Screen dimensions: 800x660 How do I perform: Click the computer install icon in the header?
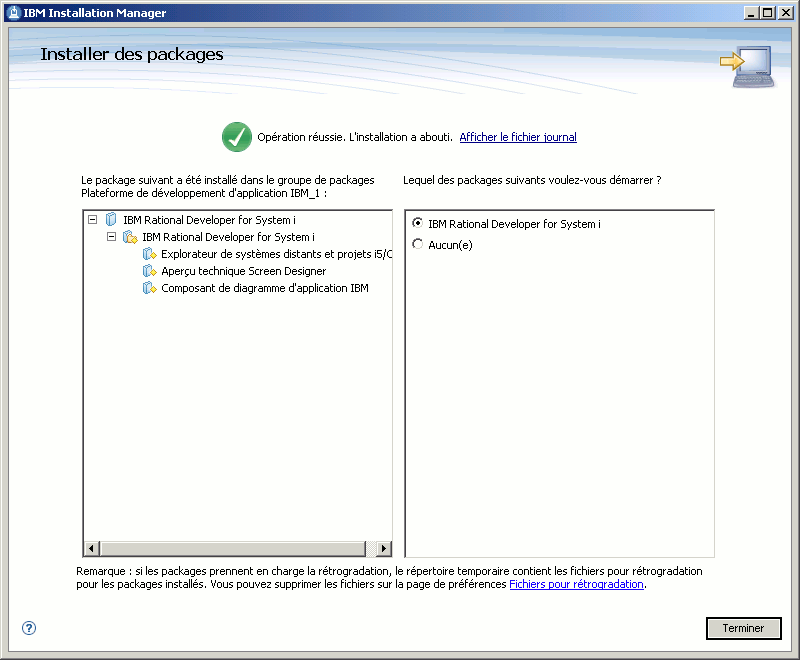pos(748,67)
